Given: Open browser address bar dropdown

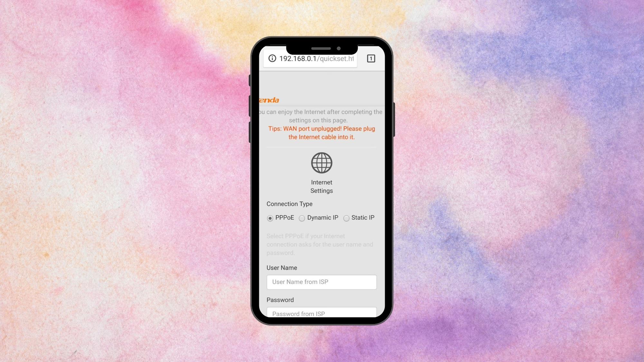Looking at the screenshot, I should (x=316, y=58).
